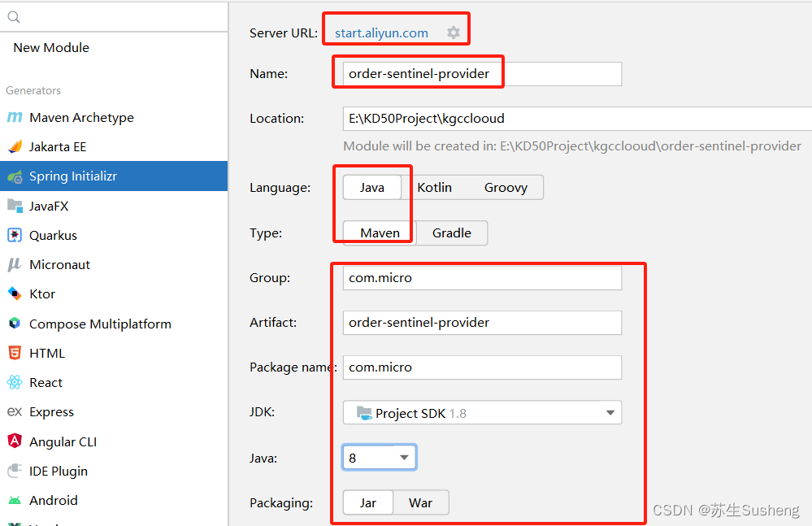The width and height of the screenshot is (812, 526).
Task: Click the Ktor icon
Action: click(15, 294)
